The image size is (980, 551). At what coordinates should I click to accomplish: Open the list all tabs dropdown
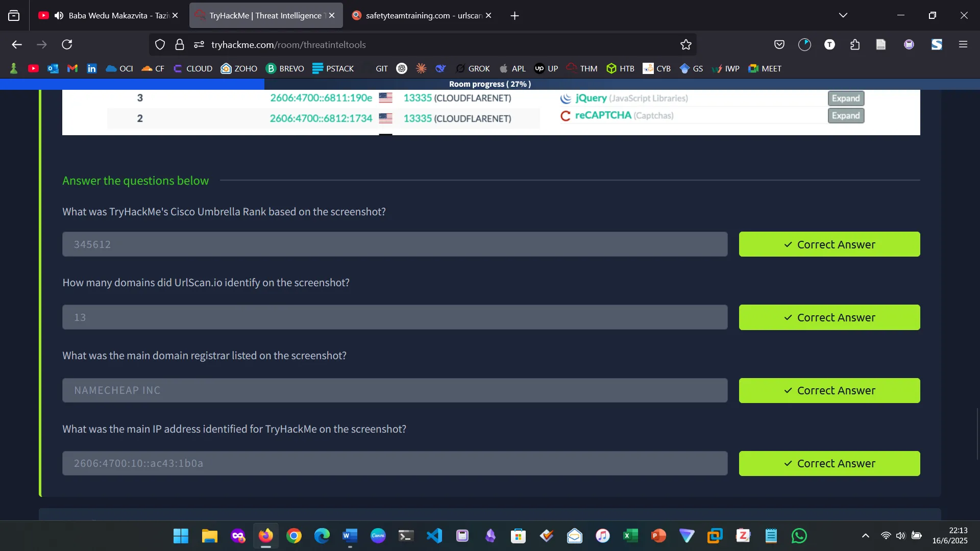coord(843,15)
